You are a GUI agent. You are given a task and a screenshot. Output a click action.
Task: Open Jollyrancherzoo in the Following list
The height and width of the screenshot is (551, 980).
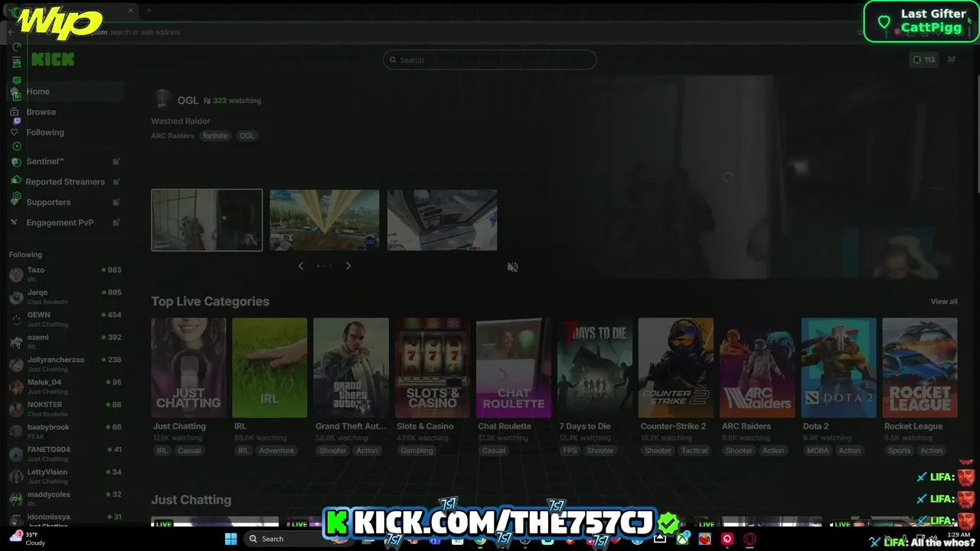coord(65,364)
